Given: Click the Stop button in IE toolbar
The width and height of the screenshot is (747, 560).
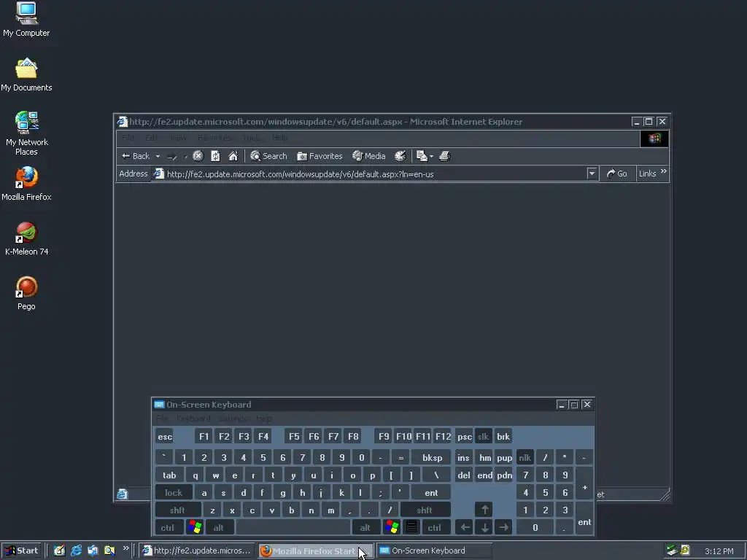Looking at the screenshot, I should [x=198, y=156].
